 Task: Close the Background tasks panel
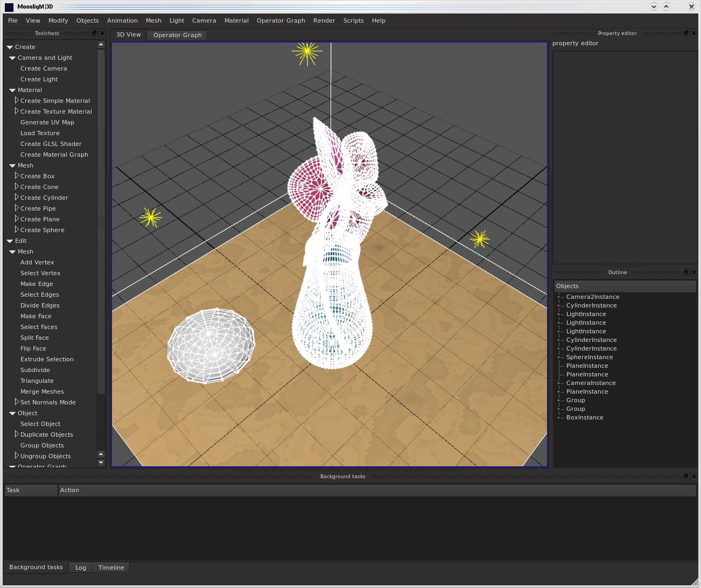[x=693, y=477]
